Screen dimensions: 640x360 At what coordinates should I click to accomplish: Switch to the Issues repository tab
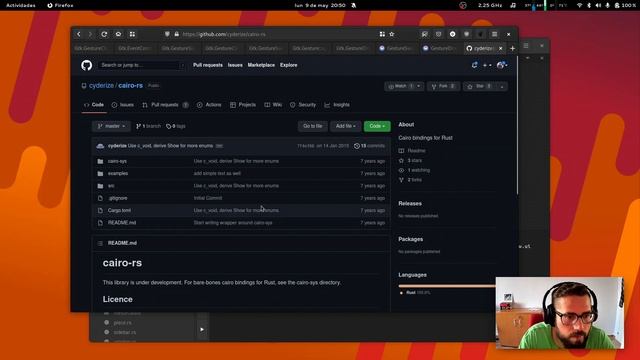(123, 105)
